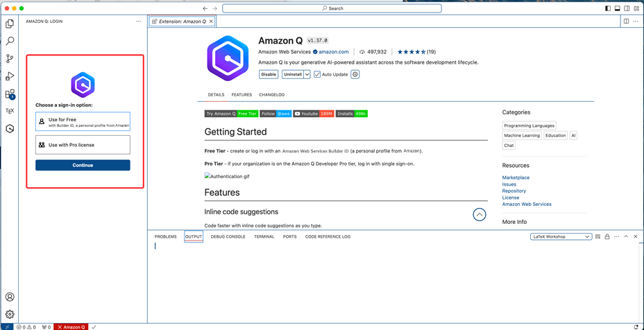The image size is (644, 330).
Task: Switch to the OUTPUT panel tab
Action: (x=194, y=237)
